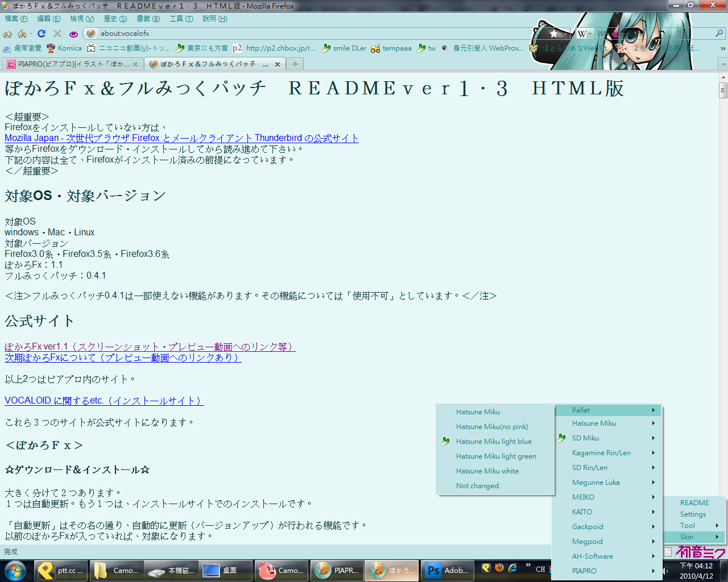Open the Wikipedia search engine dropdown
The height and width of the screenshot is (582, 728).
pyautogui.click(x=584, y=34)
